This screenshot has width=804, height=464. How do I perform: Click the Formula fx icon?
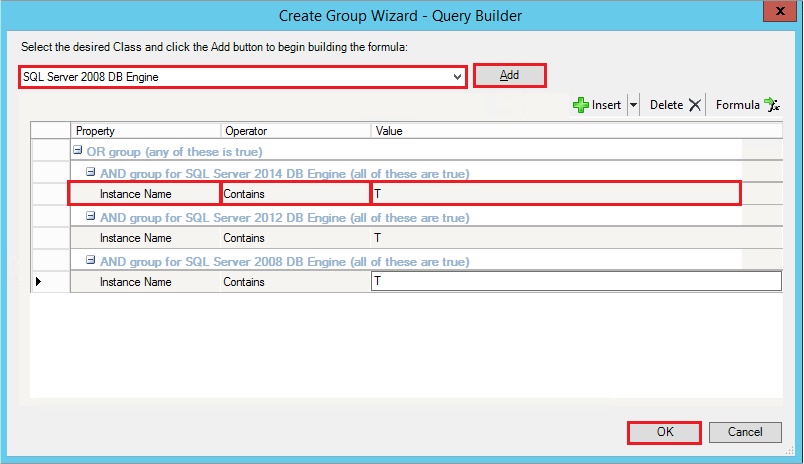point(772,105)
